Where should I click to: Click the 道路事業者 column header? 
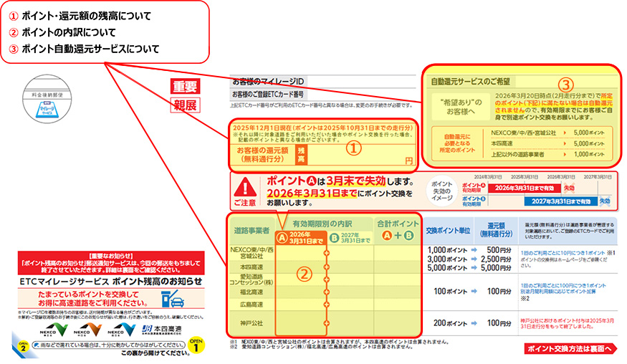pos(252,231)
